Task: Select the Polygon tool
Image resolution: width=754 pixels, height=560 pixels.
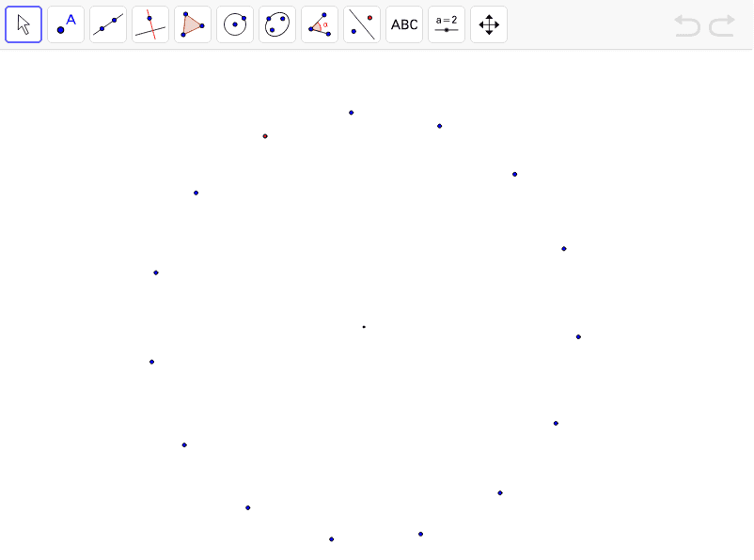Action: (192, 24)
